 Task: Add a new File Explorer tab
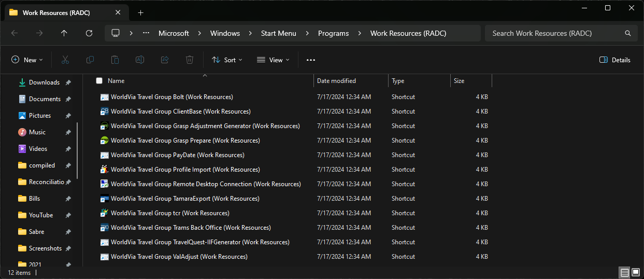click(x=141, y=12)
